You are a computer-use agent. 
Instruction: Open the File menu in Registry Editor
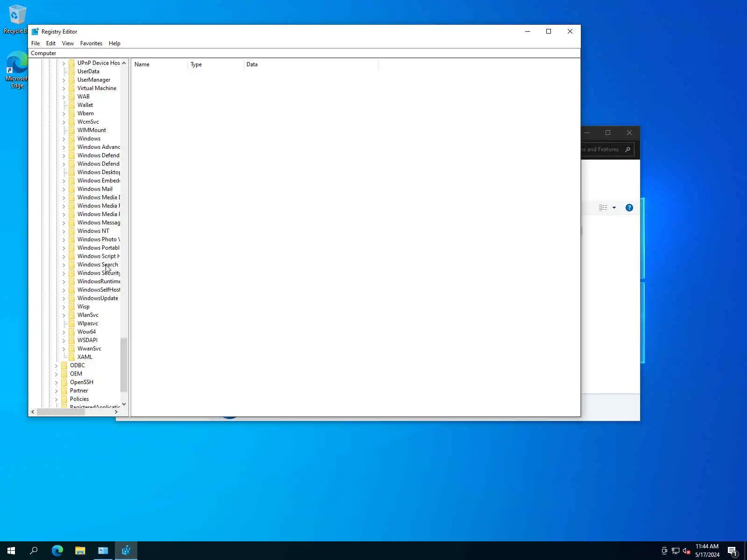click(x=35, y=43)
